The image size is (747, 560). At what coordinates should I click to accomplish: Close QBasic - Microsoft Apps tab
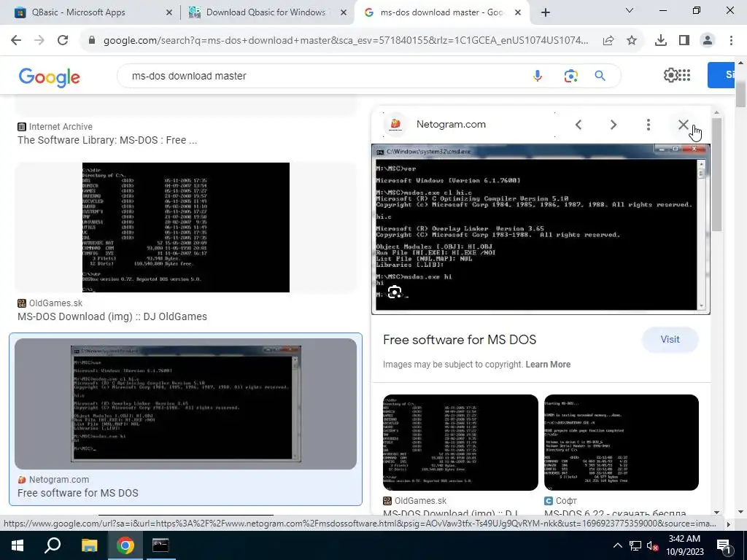coord(169,13)
